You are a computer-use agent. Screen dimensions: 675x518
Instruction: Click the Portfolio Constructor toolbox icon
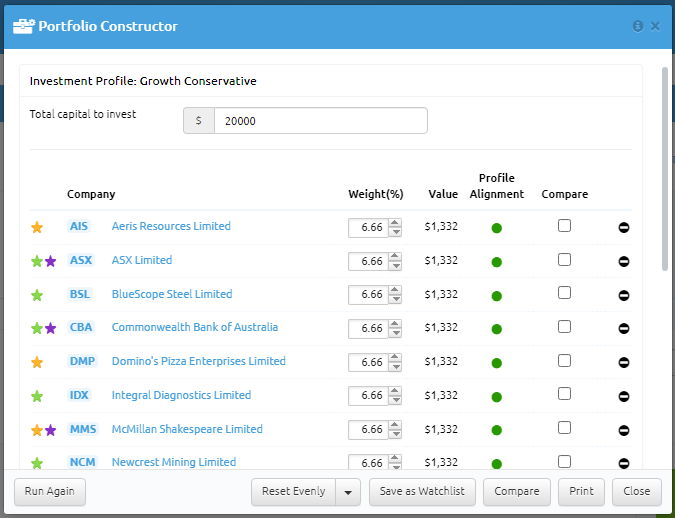pyautogui.click(x=23, y=26)
